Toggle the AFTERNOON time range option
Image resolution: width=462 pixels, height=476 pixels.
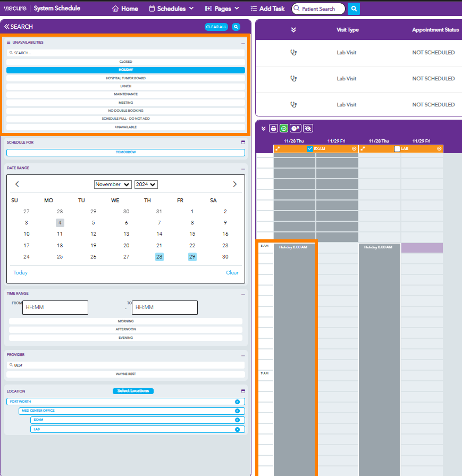pyautogui.click(x=125, y=329)
